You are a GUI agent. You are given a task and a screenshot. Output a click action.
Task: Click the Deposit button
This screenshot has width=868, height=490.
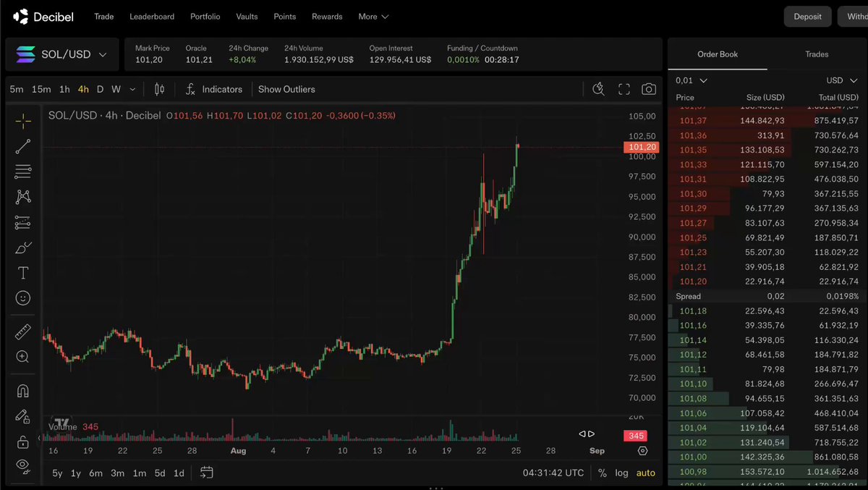807,17
